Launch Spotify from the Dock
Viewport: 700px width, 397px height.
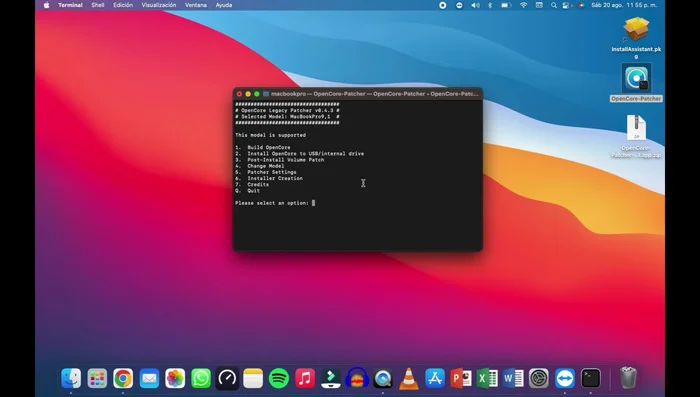(279, 378)
